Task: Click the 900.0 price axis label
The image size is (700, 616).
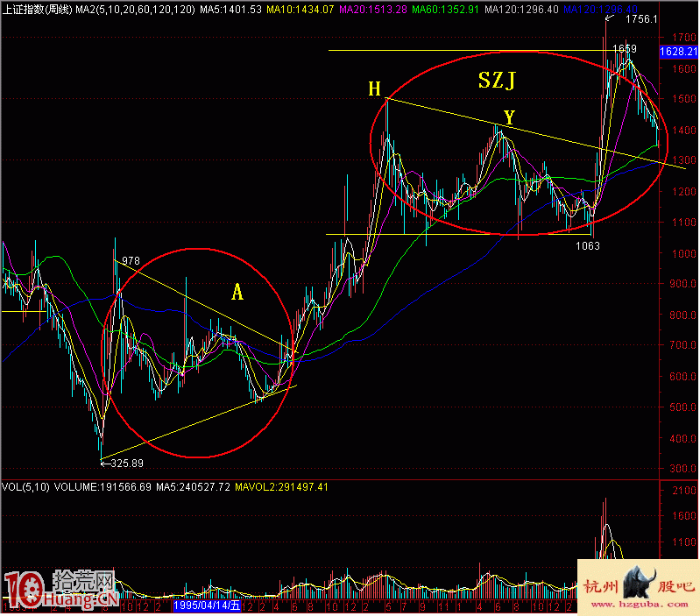Action: coord(683,284)
